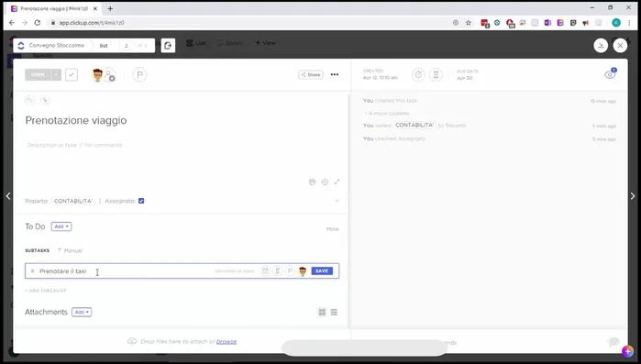Switch attachments to grid view
This screenshot has height=364, width=641.
pyautogui.click(x=322, y=312)
